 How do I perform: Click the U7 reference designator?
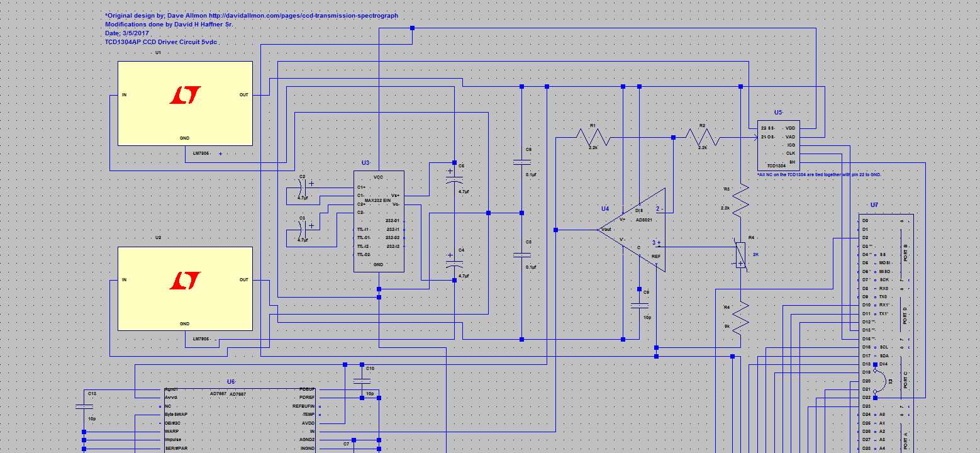coord(874,205)
